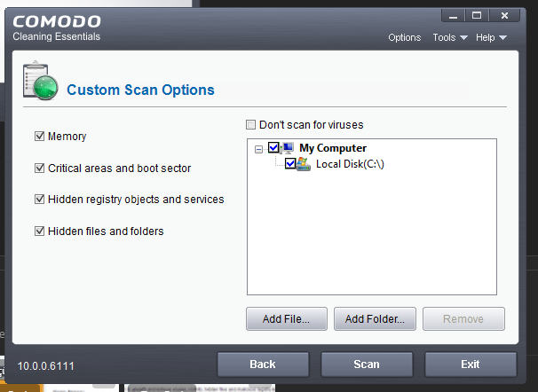Collapse the My Computer tree node
Screen dimensions: 538x392
[258, 149]
